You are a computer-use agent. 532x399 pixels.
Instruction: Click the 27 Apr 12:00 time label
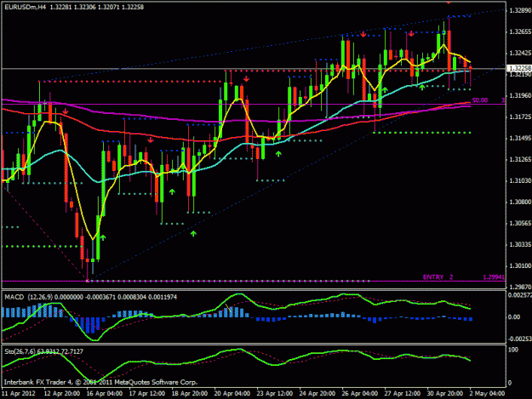point(402,394)
